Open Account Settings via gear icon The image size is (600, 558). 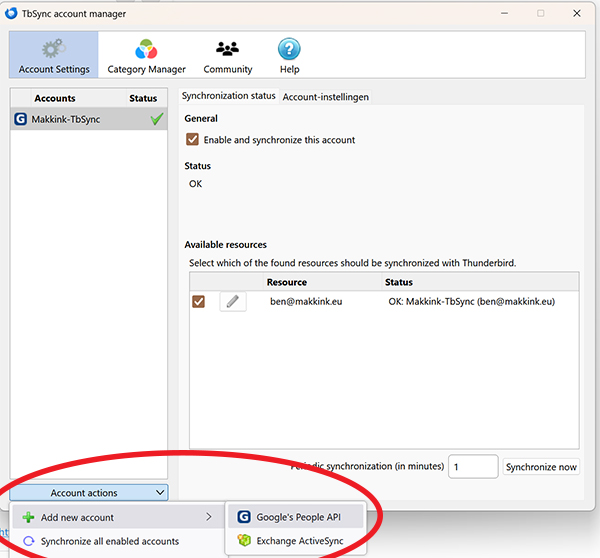click(54, 48)
